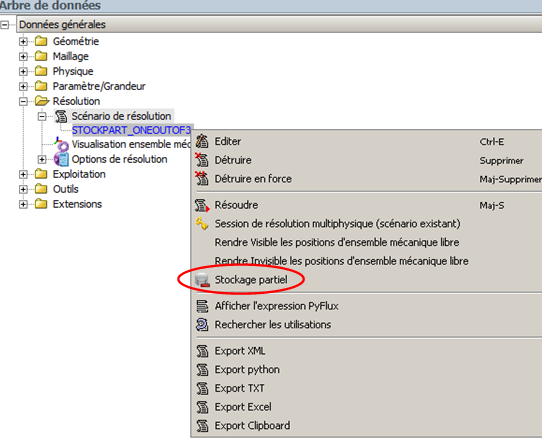The height and width of the screenshot is (438, 542).
Task: Click the Editer pencil icon
Action: coord(202,141)
